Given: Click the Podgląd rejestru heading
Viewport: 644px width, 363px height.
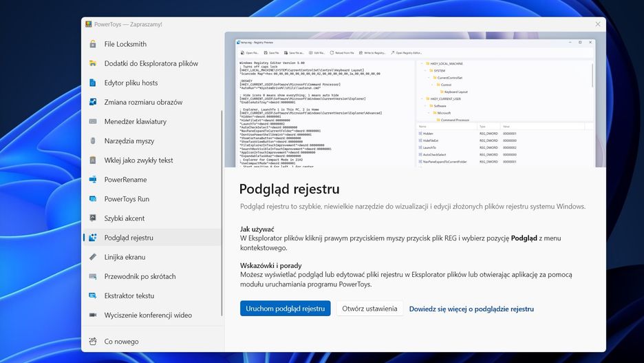Looking at the screenshot, I should pos(289,189).
